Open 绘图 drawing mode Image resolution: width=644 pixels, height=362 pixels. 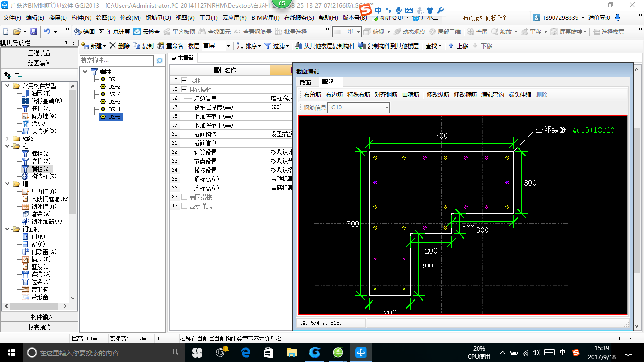click(x=84, y=32)
